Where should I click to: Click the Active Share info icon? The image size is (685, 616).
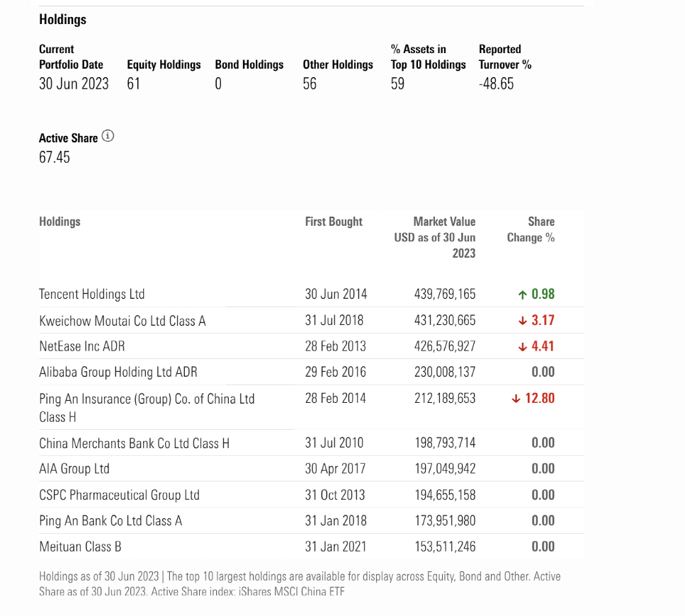click(108, 136)
